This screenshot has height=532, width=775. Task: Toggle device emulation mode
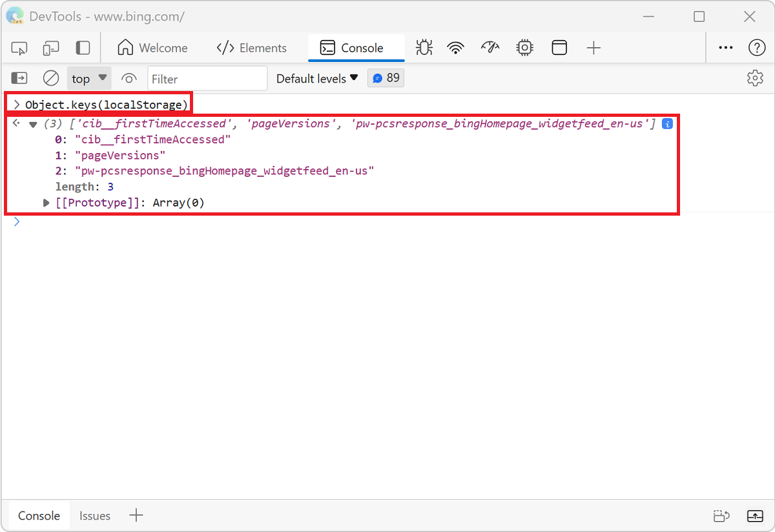51,47
